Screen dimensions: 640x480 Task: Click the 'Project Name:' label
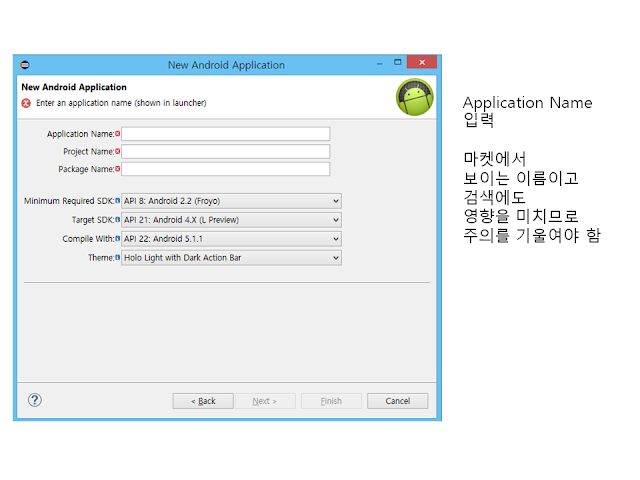[89, 151]
